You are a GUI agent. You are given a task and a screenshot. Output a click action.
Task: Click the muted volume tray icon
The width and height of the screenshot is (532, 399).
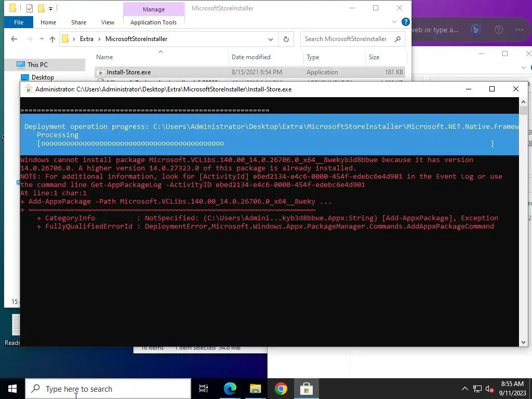(489, 389)
